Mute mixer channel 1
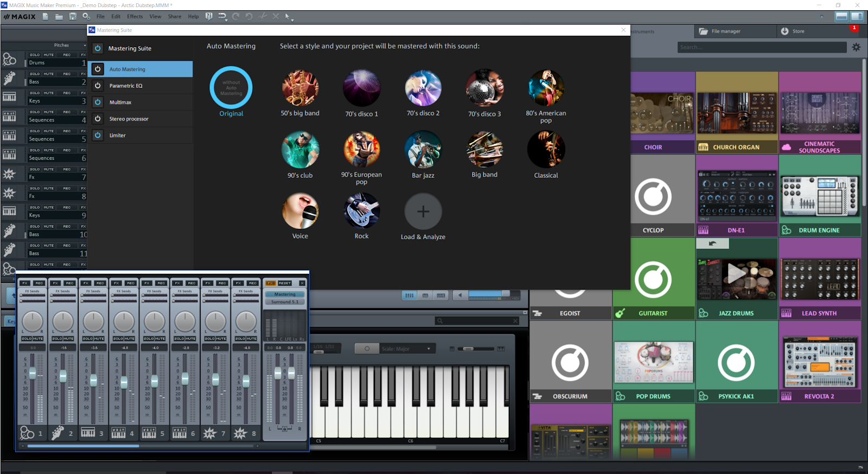 point(38,338)
